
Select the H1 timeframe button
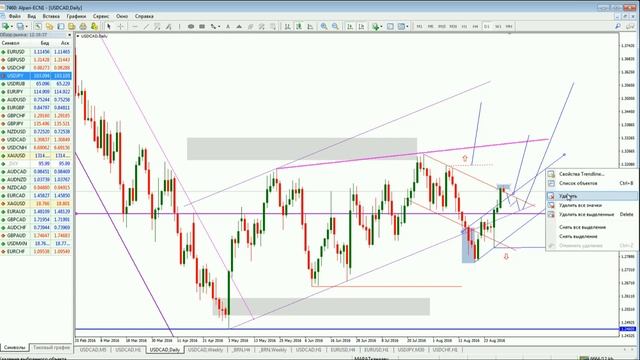[464, 27]
